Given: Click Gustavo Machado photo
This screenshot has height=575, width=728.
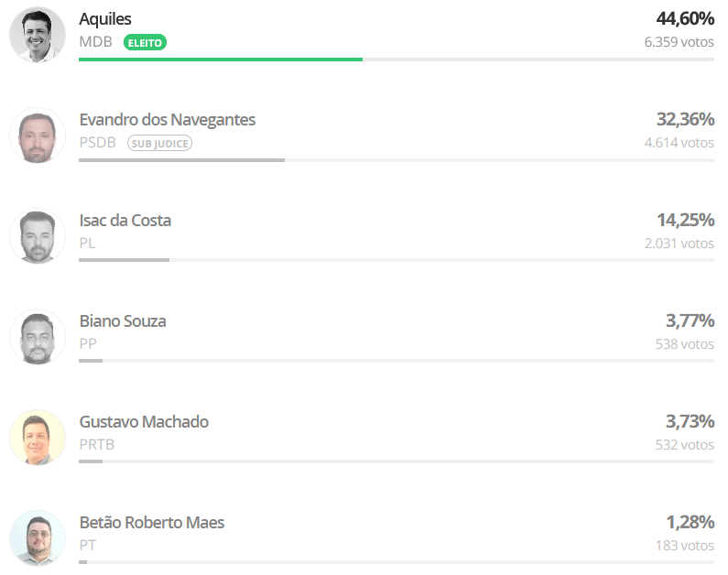Looking at the screenshot, I should [38, 438].
